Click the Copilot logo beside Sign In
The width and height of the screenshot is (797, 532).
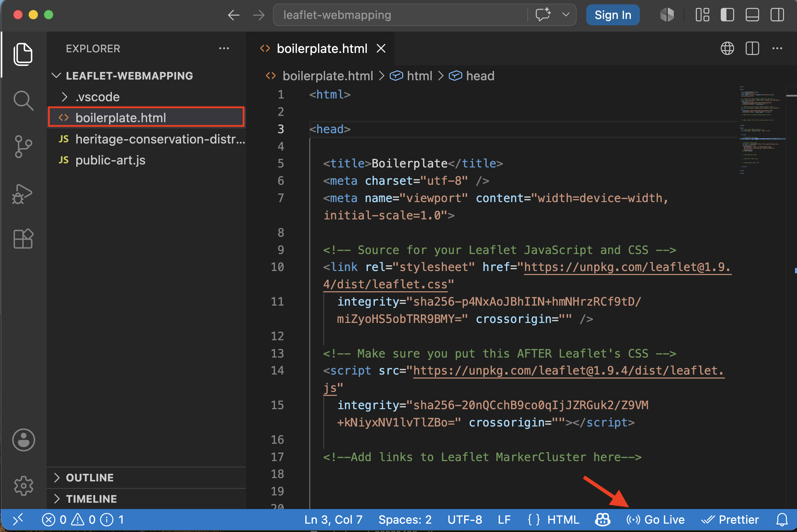pyautogui.click(x=667, y=15)
